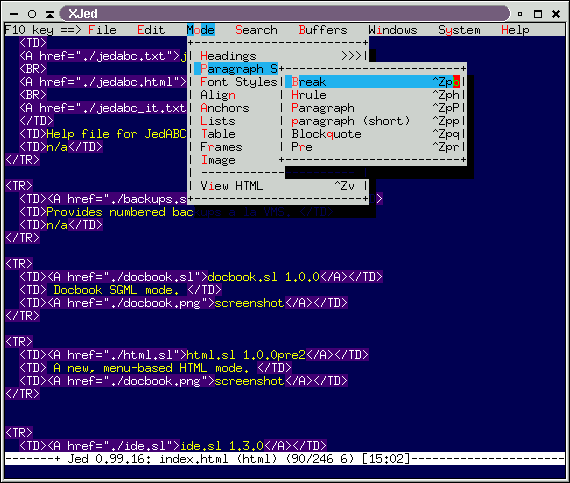Click the highlighted Mode menu
570x483 pixels.
201,30
